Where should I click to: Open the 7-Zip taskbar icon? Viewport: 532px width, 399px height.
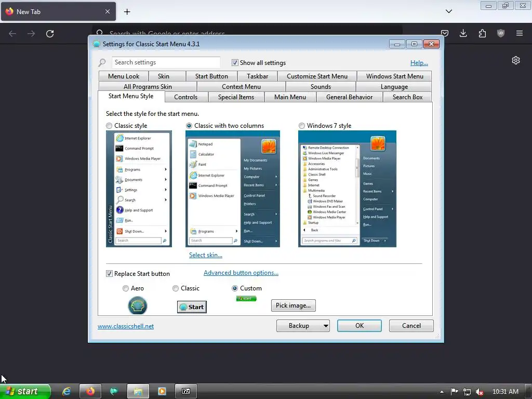[186, 391]
